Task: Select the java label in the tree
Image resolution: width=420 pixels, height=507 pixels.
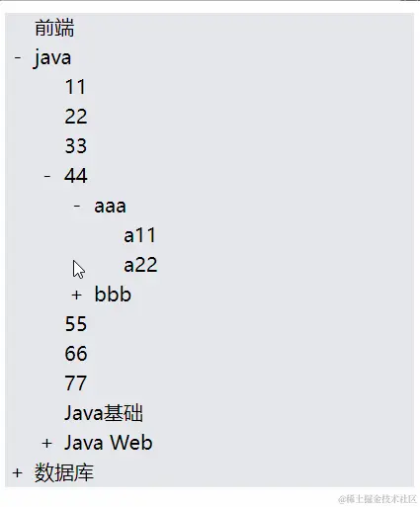Action: (52, 58)
